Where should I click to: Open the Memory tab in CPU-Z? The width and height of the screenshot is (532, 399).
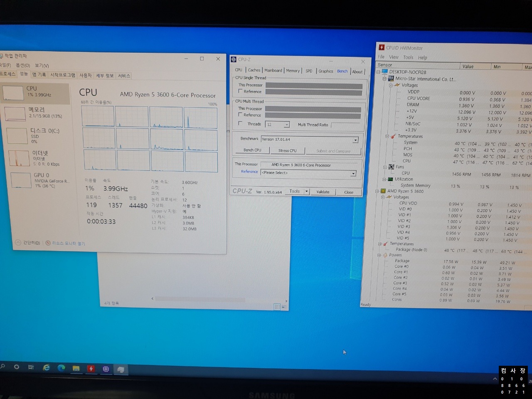coord(293,71)
